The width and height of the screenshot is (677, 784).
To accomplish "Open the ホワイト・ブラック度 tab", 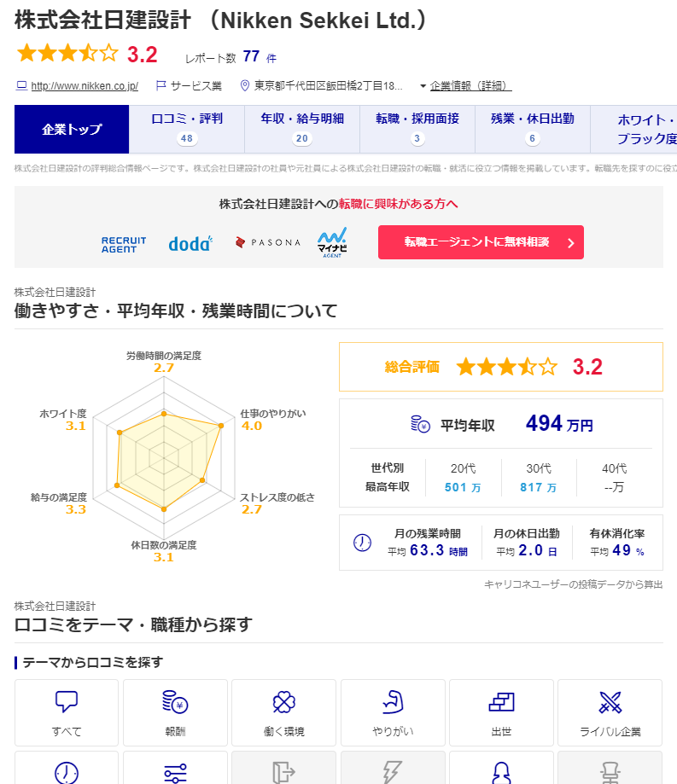I will (634, 129).
